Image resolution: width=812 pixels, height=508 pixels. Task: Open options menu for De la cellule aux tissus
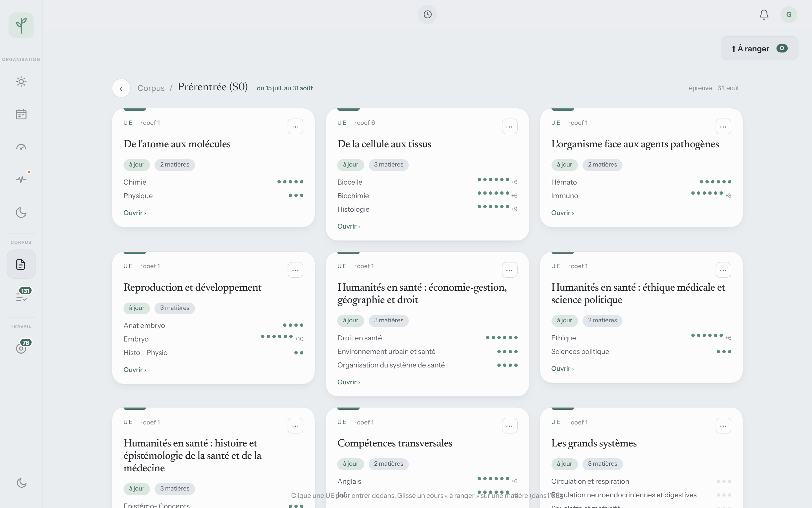coord(509,127)
